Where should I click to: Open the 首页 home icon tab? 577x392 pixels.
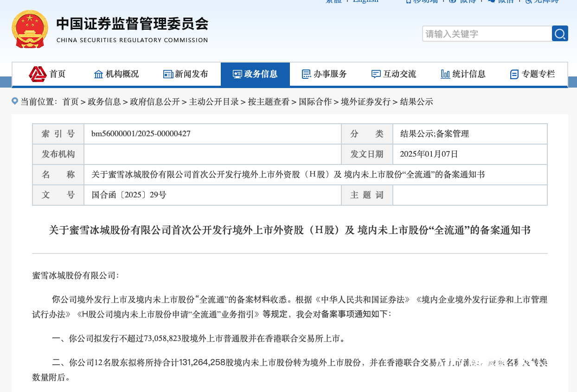(x=47, y=74)
